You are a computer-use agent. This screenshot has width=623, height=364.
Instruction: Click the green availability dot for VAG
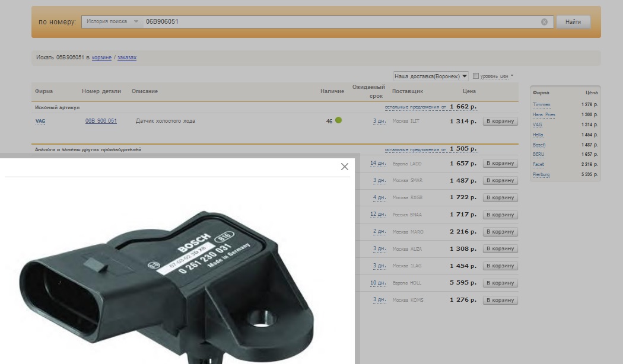click(x=338, y=120)
